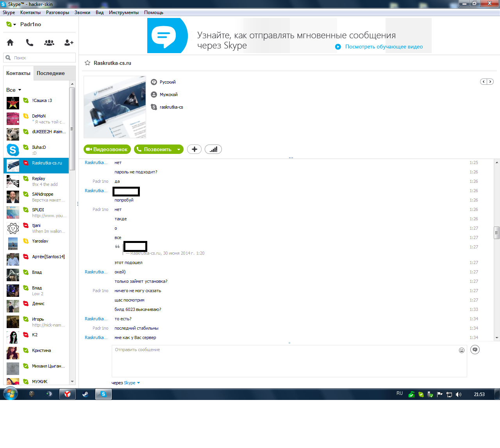Open the Звонки menu
Image resolution: width=500 pixels, height=448 pixels.
point(82,12)
